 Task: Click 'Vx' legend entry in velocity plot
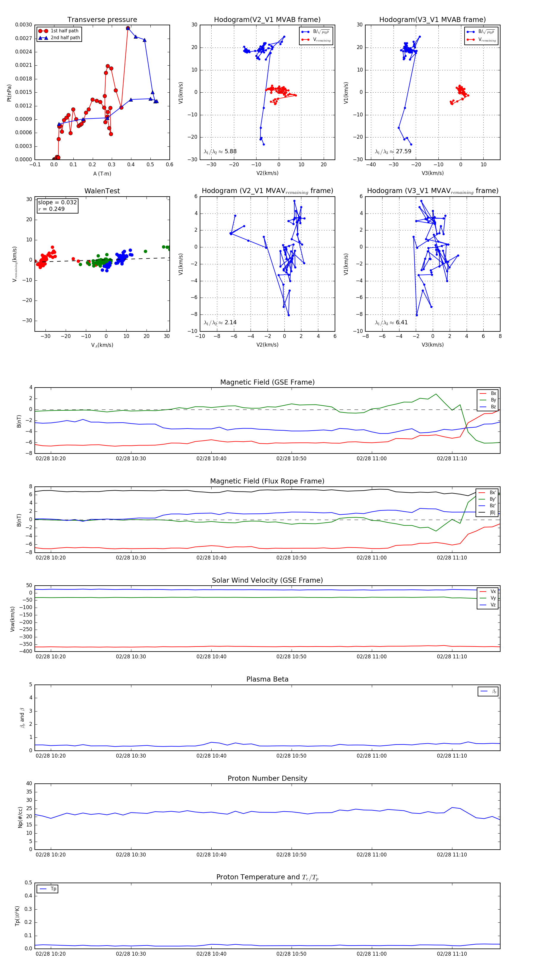tap(488, 591)
